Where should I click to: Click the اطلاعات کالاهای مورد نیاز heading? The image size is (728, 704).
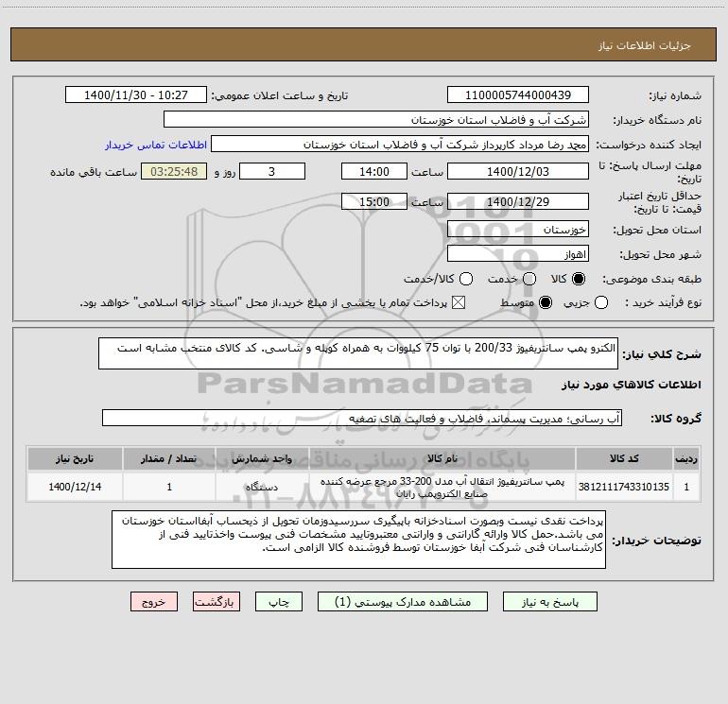[632, 385]
